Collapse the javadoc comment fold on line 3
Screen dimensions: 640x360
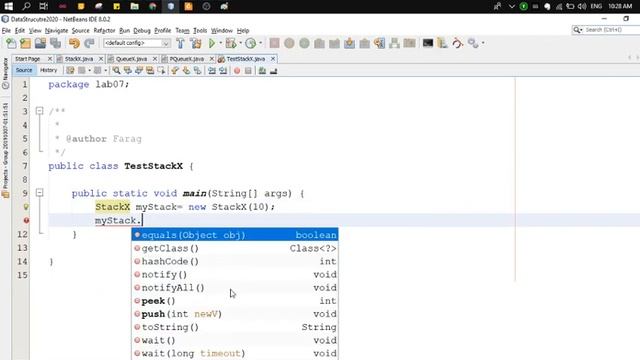coord(40,111)
